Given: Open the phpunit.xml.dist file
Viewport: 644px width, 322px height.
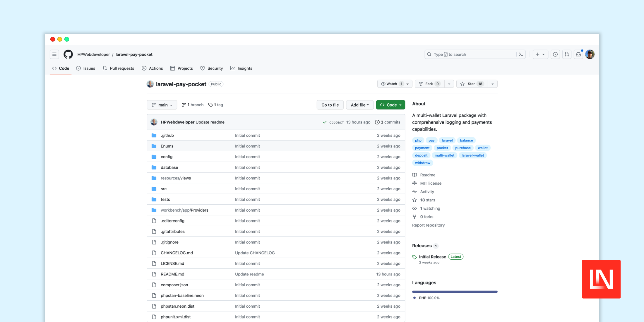Looking at the screenshot, I should tap(176, 317).
